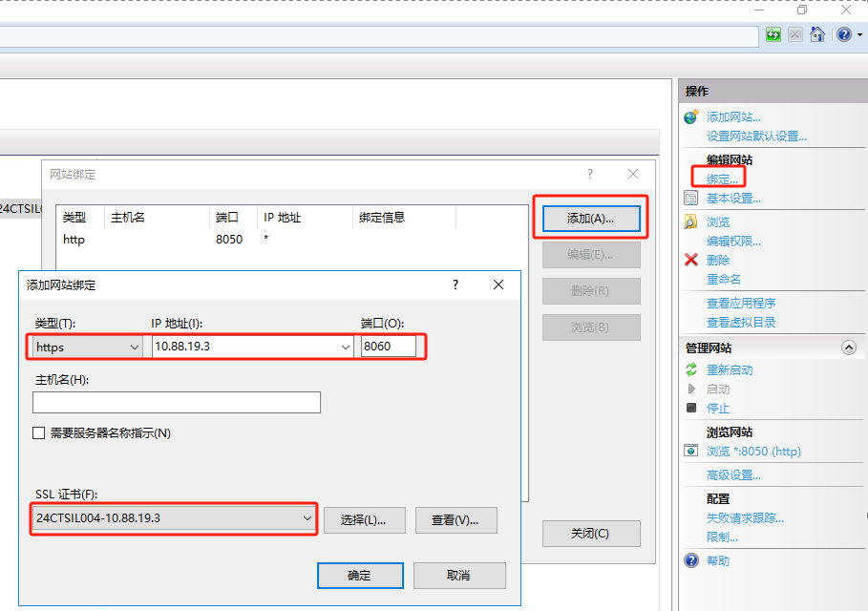This screenshot has height=611, width=868.
Task: Click the green refresh page icon in toolbar
Action: tap(773, 34)
